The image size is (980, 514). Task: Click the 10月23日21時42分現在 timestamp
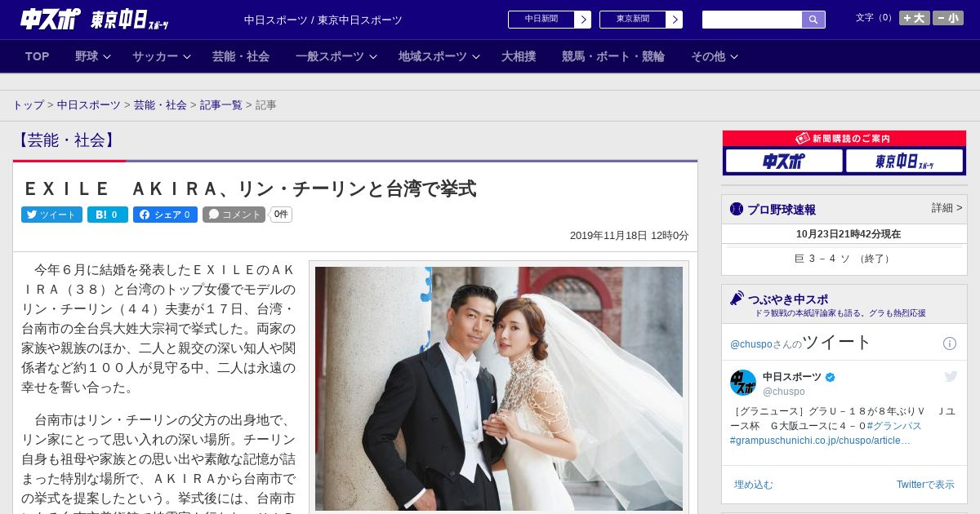click(849, 234)
